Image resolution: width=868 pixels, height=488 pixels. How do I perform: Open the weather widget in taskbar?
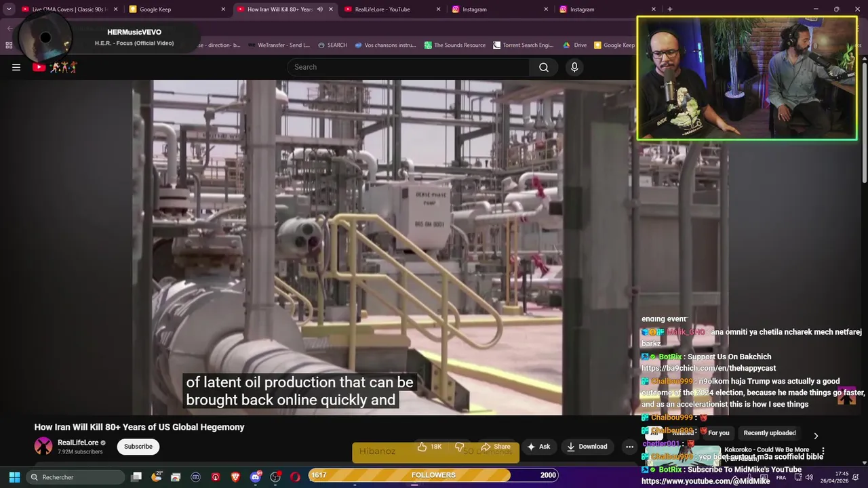[157, 476]
